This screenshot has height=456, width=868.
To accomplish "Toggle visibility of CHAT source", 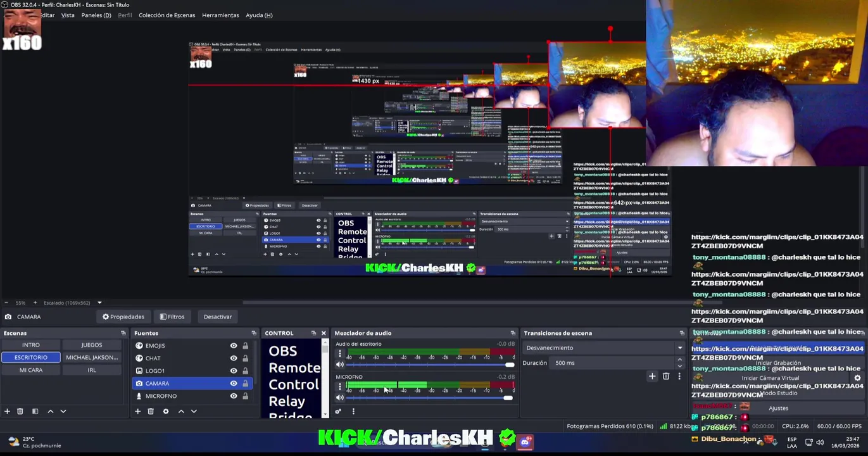I will (234, 358).
